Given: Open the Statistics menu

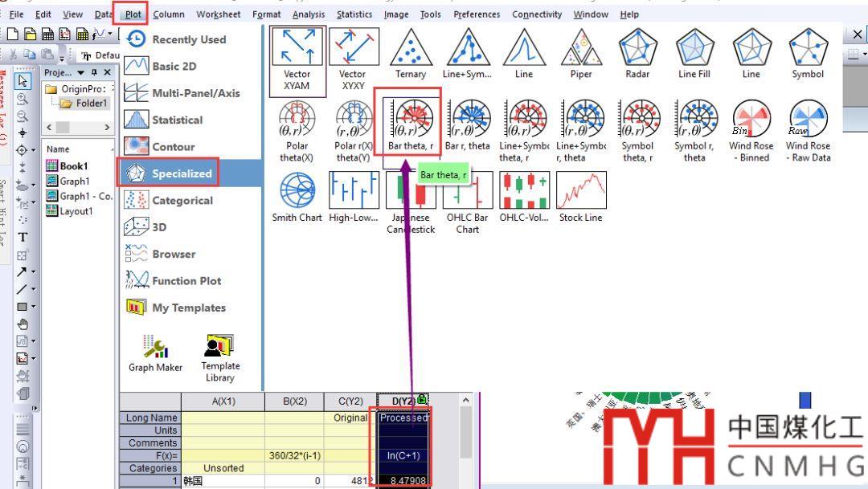Looking at the screenshot, I should [x=354, y=14].
